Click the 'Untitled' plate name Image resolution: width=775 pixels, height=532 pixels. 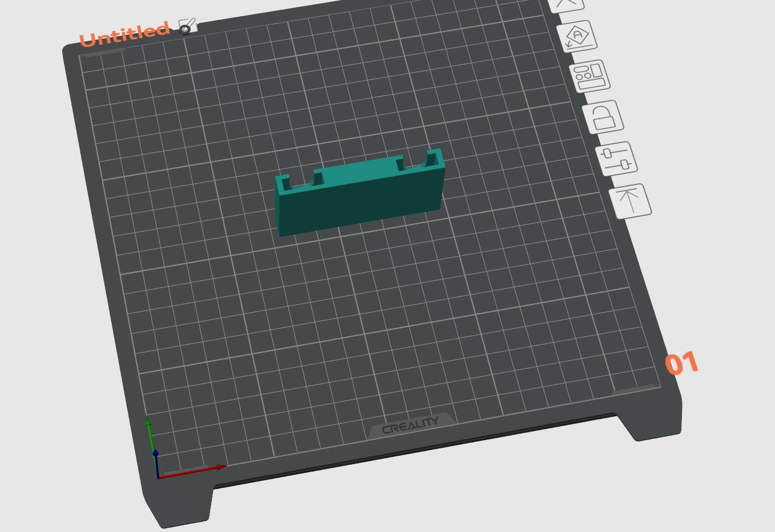[125, 34]
